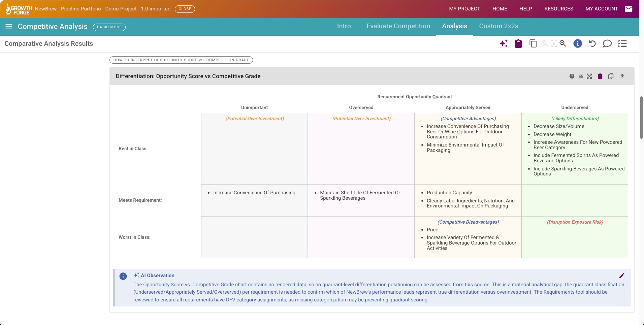Click the '(Disruption Exposure Risk)' label
644x325 pixels.
[575, 222]
